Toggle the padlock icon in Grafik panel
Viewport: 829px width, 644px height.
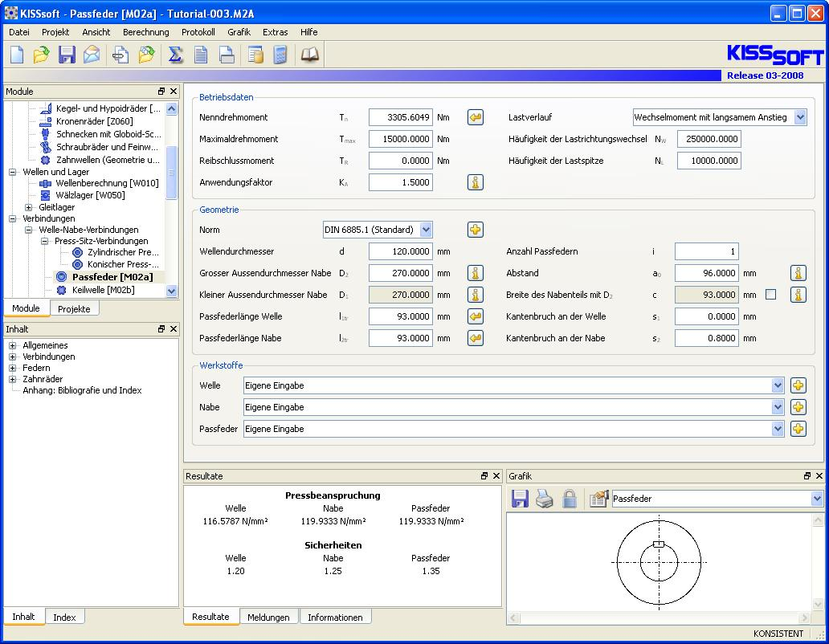point(570,499)
